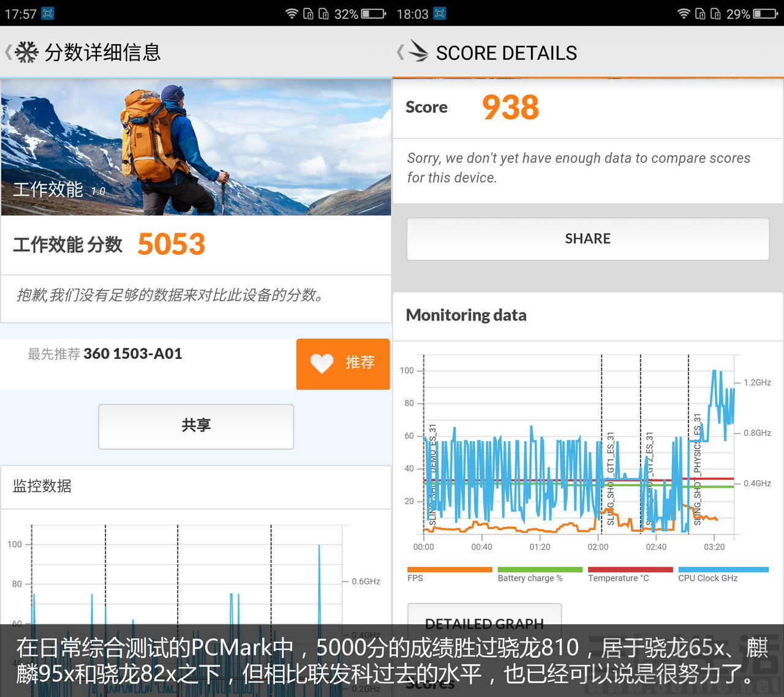This screenshot has width=784, height=697.
Task: Tap the back chevron beside 分数详细信息
Action: [x=8, y=52]
